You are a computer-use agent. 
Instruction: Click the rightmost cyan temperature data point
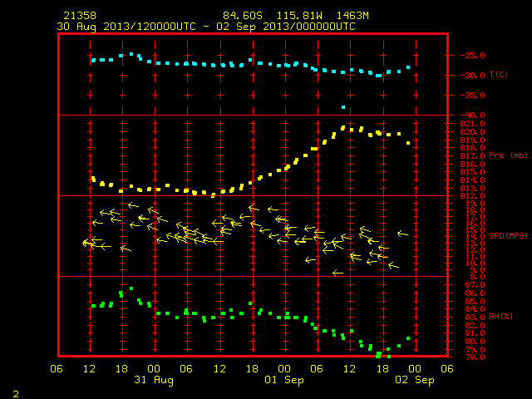pos(408,67)
